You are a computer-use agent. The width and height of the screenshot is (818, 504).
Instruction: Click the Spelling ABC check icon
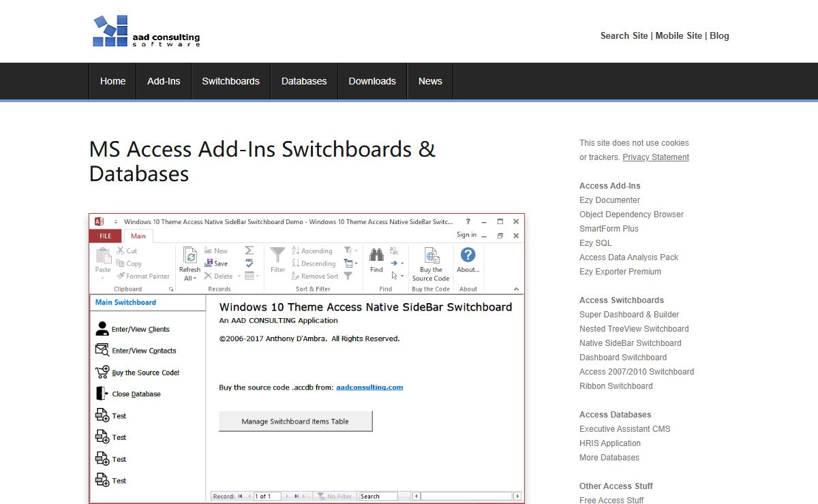point(249,264)
